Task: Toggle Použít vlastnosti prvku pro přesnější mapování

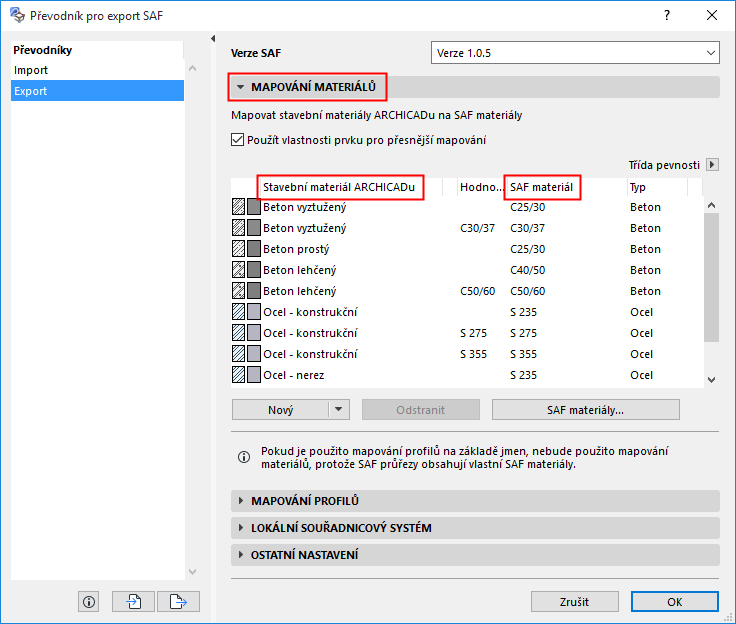Action: pos(238,140)
